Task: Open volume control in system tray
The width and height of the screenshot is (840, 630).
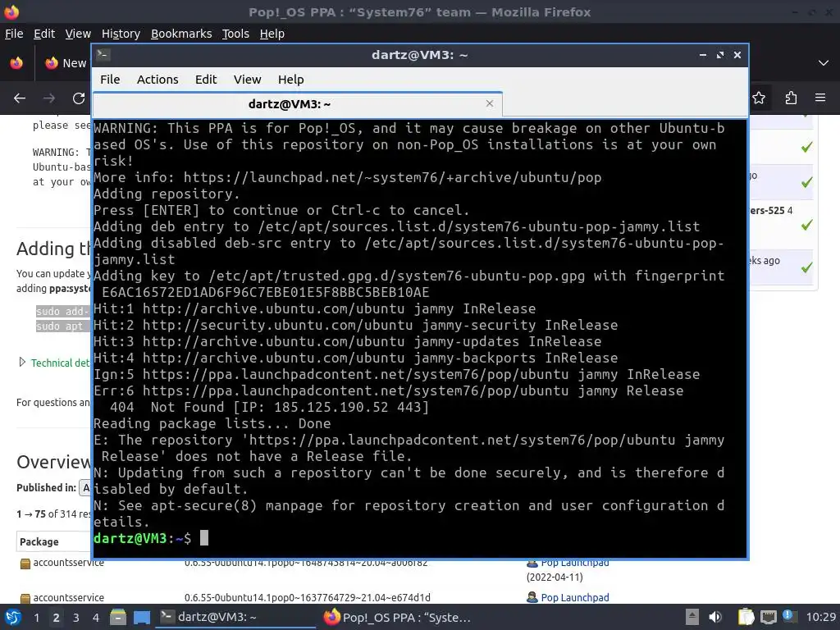Action: (715, 617)
